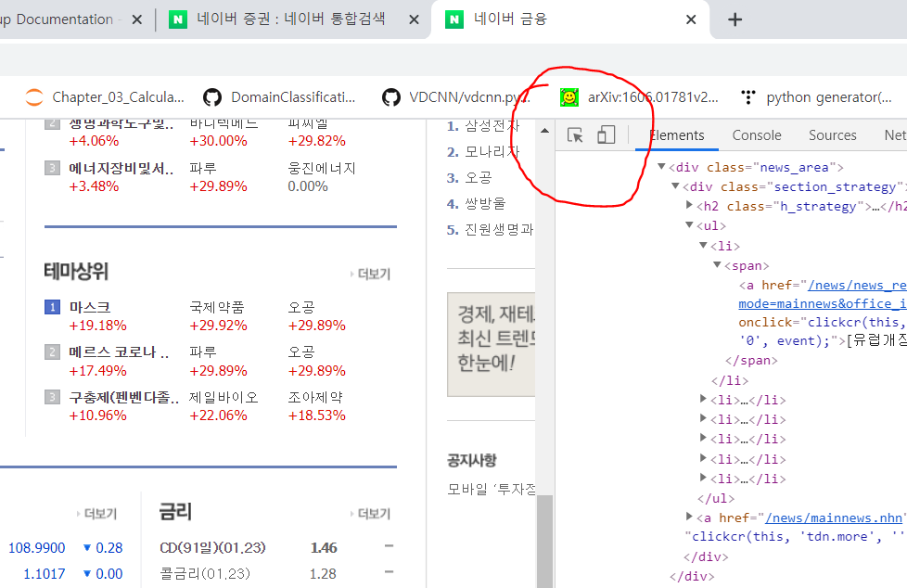Viewport: 907px width, 588px height.
Task: Open the python generator bookmark
Action: pyautogui.click(x=816, y=97)
